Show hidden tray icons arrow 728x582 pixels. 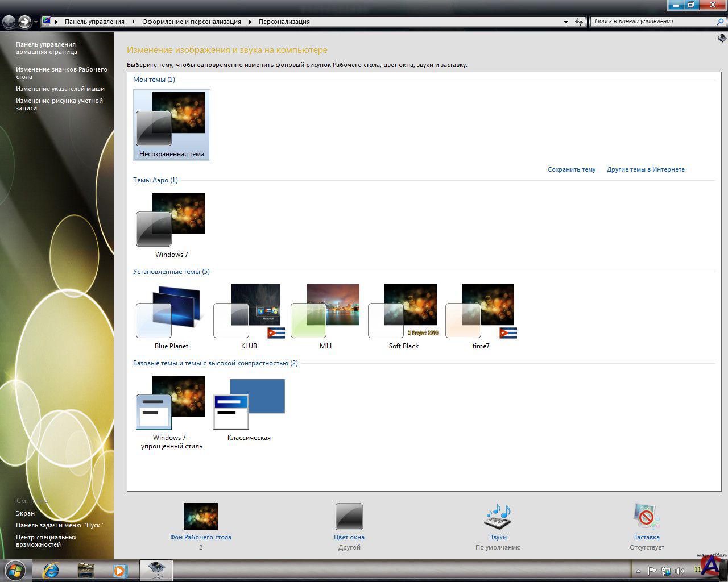(638, 571)
